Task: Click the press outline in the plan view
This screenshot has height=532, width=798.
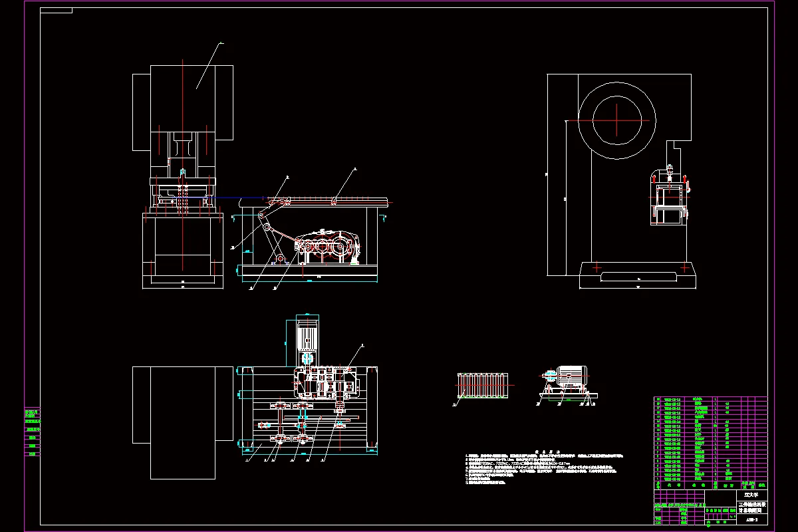Action: [x=183, y=422]
